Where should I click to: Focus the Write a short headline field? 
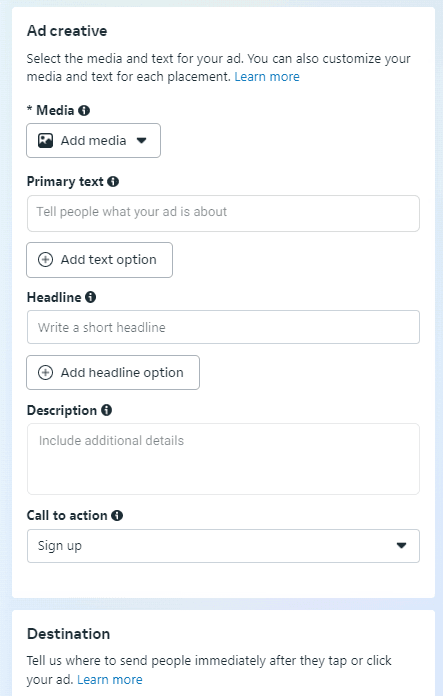223,327
